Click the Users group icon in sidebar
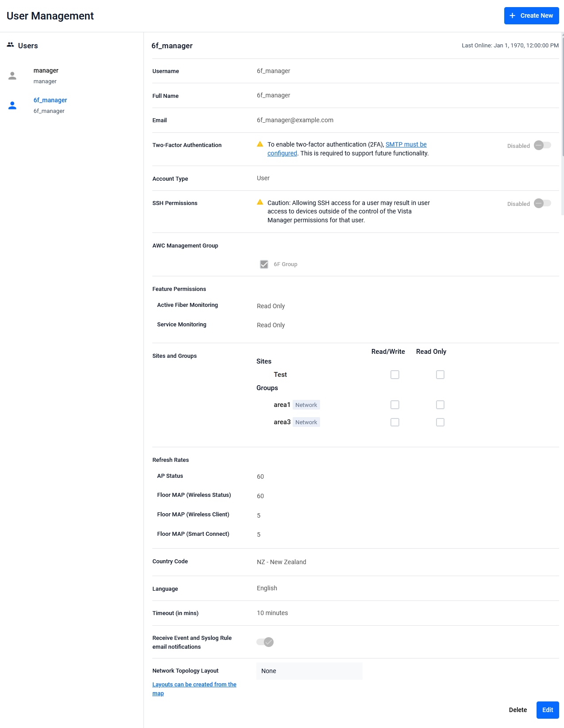564x728 pixels. pos(10,45)
